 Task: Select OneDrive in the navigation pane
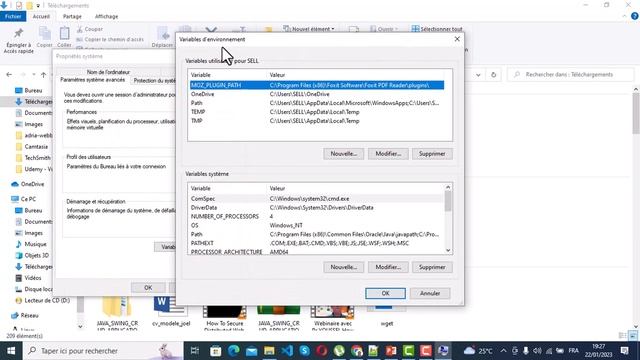[x=28, y=184]
